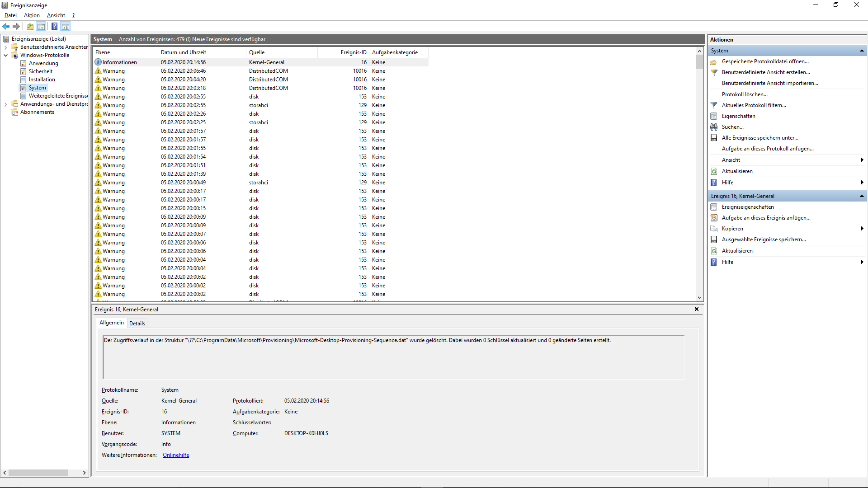Screen dimensions: 868x488
Task: Open the Onlinehilfe link
Action: pyautogui.click(x=176, y=455)
